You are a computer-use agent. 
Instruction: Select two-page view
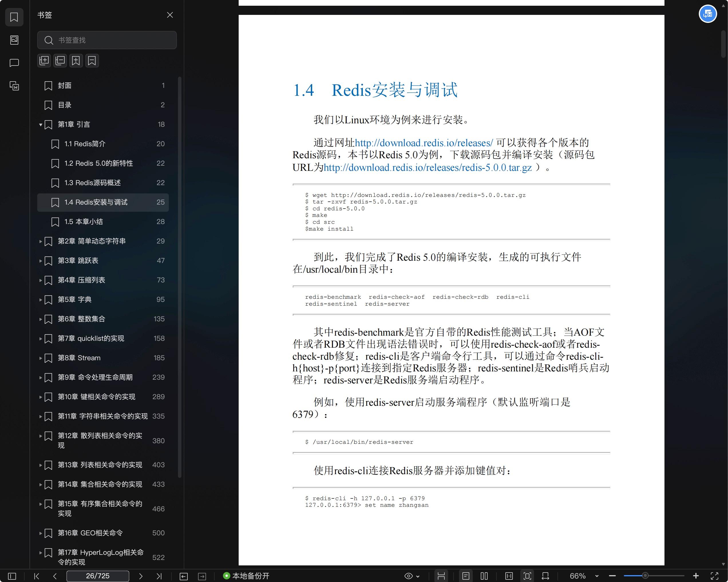click(484, 576)
